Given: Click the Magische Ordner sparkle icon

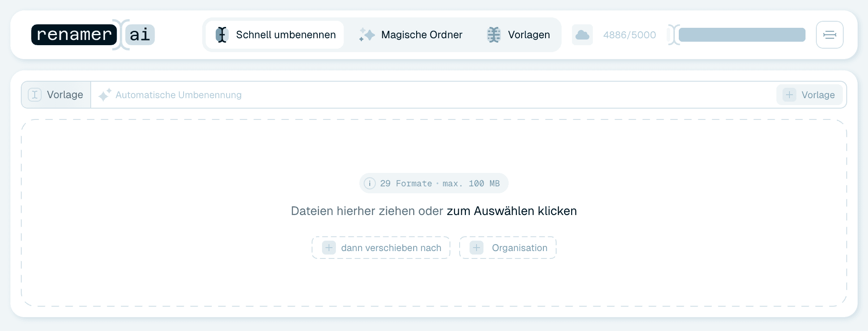Looking at the screenshot, I should point(367,35).
